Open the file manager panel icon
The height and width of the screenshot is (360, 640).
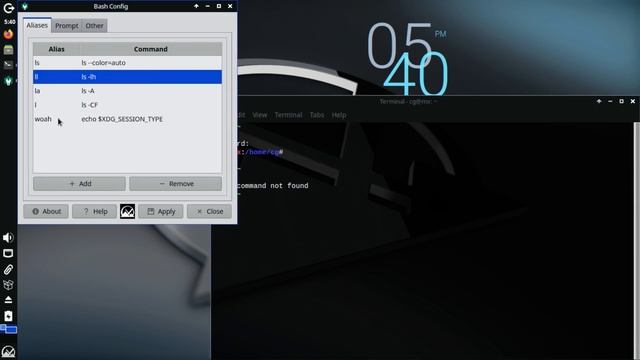tap(8, 50)
